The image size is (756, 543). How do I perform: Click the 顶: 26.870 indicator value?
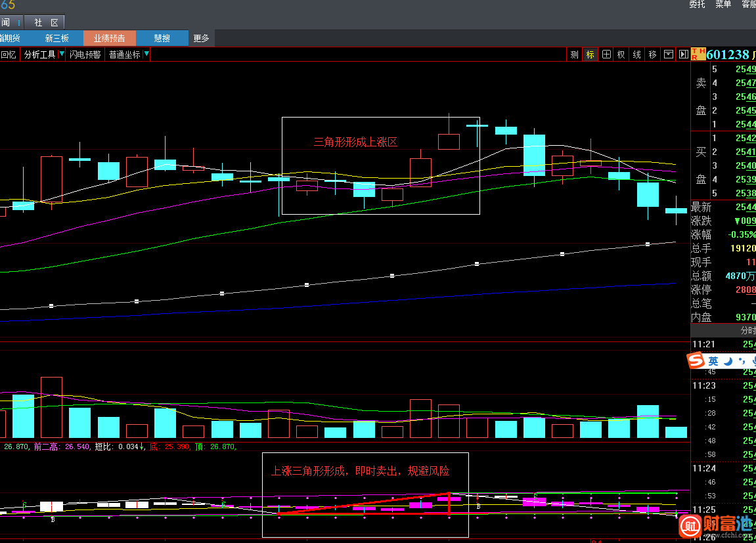point(215,446)
